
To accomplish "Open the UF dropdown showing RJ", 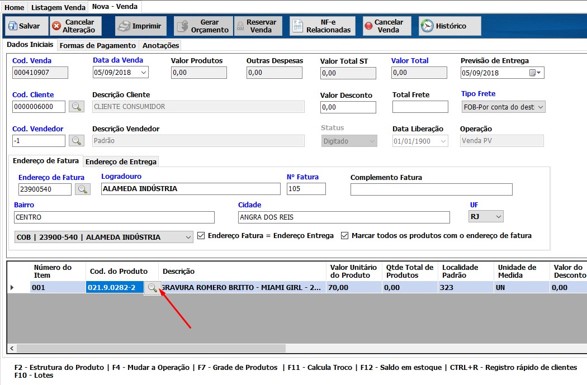I will pyautogui.click(x=498, y=216).
